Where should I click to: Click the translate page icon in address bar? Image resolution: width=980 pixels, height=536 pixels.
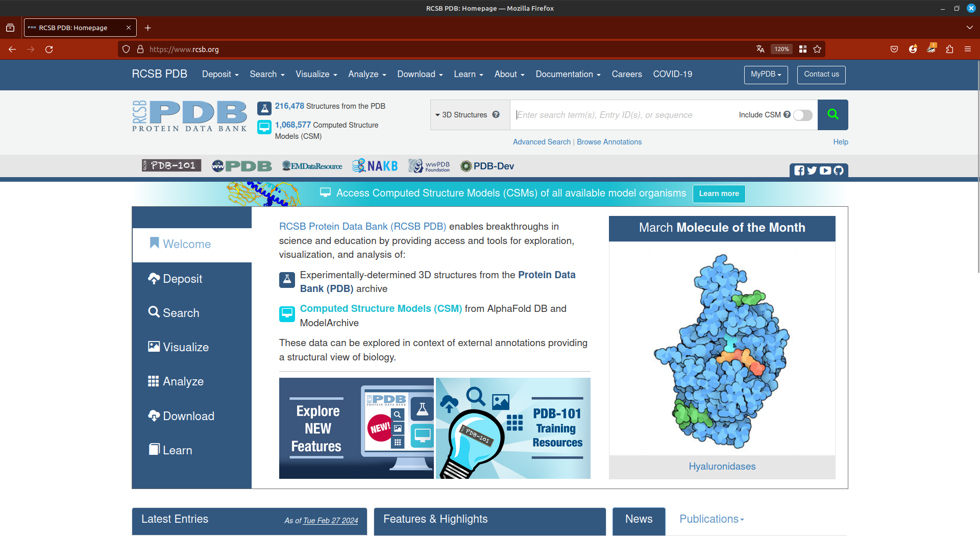tap(761, 50)
